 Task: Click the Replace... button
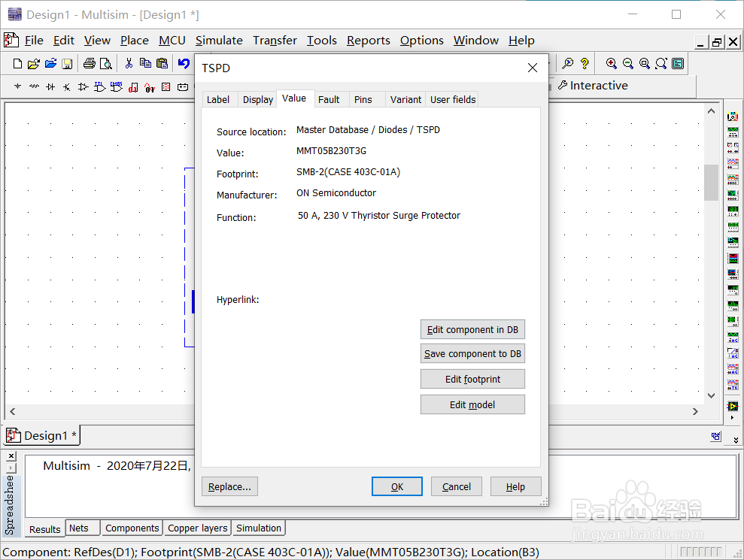pos(229,486)
